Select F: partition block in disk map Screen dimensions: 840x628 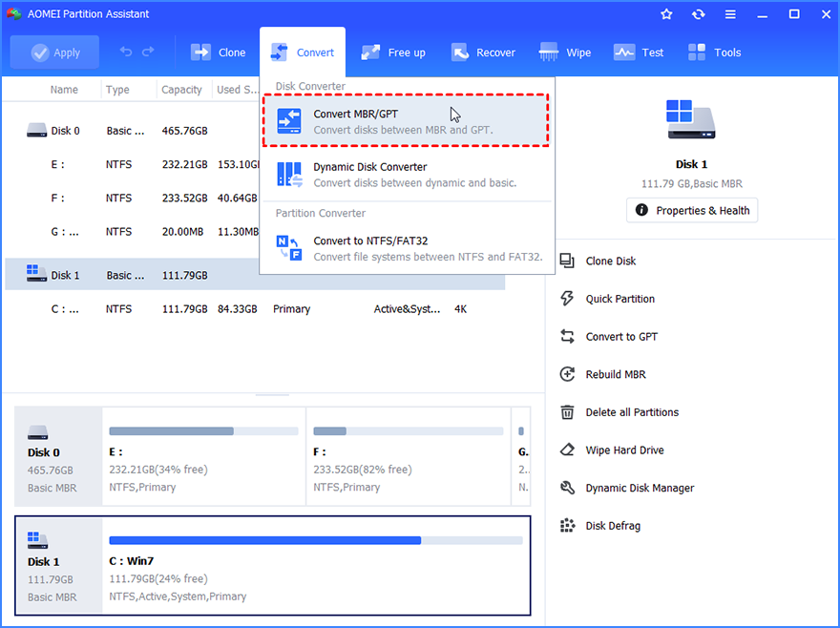(x=409, y=456)
